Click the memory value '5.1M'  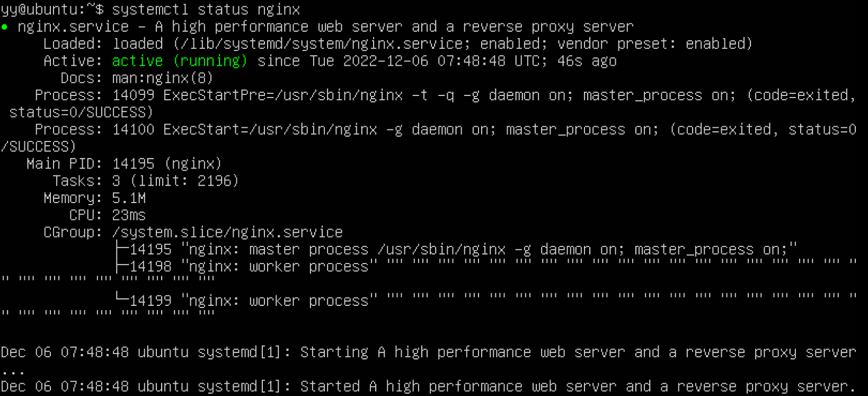129,198
